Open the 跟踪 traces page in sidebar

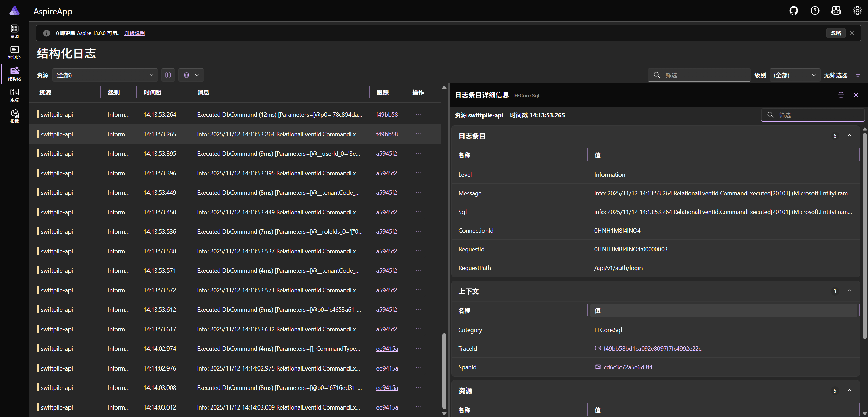14,95
